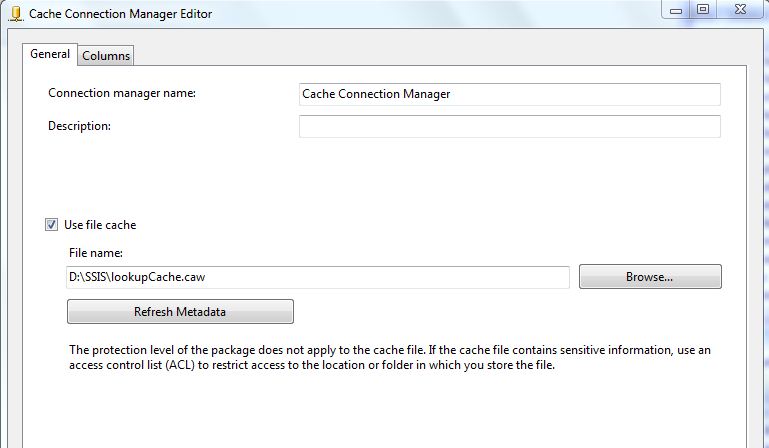Focus the Connection manager name text field
This screenshot has height=448, width=769.
click(x=509, y=94)
